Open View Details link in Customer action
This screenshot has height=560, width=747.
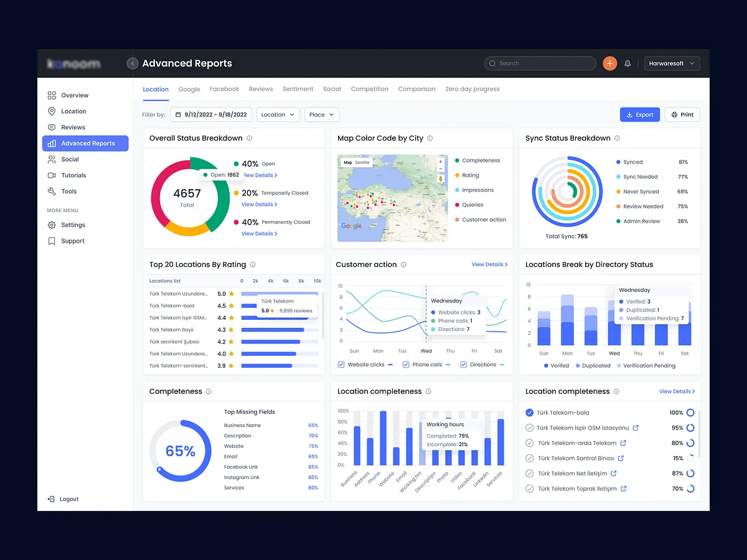[489, 264]
